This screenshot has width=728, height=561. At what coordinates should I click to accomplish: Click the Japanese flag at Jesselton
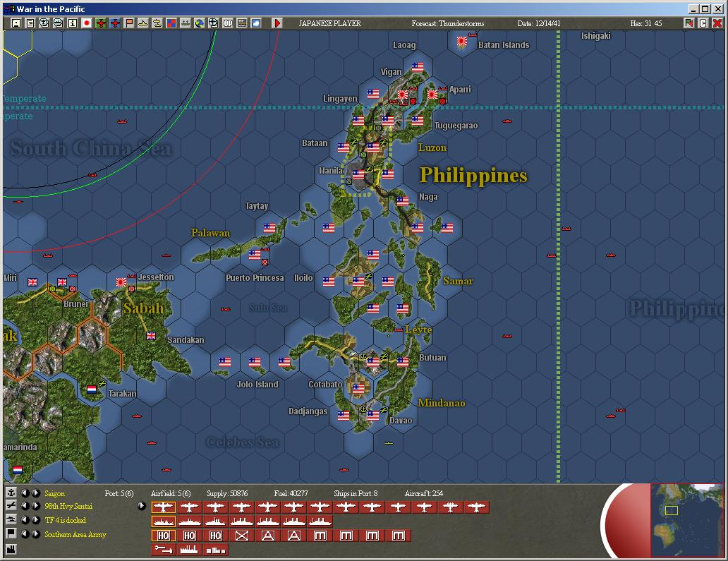coord(121,282)
